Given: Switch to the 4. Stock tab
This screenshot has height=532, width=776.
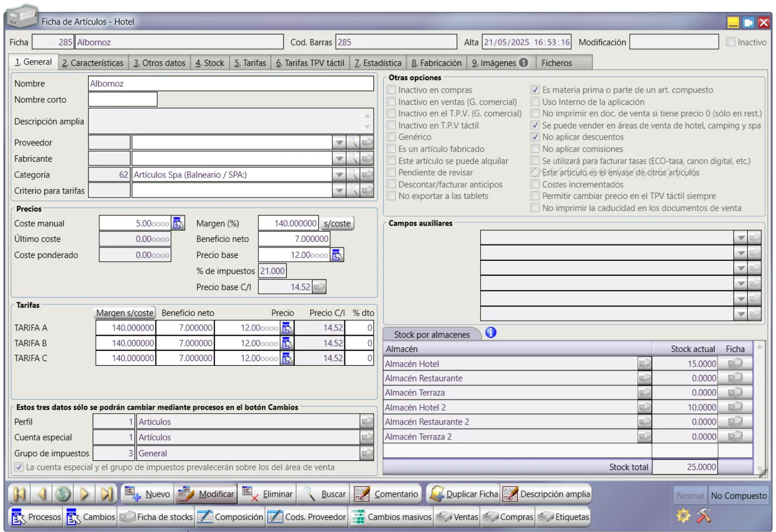Looking at the screenshot, I should (210, 63).
